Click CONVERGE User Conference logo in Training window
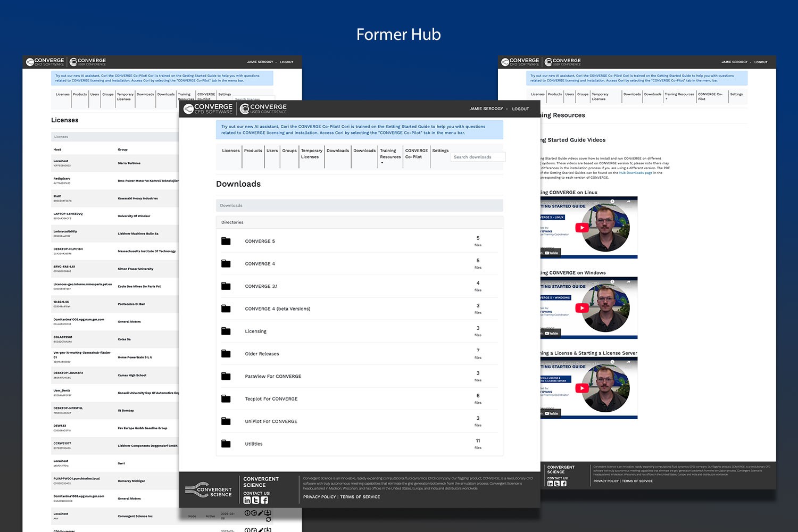The image size is (798, 532). 563,62
